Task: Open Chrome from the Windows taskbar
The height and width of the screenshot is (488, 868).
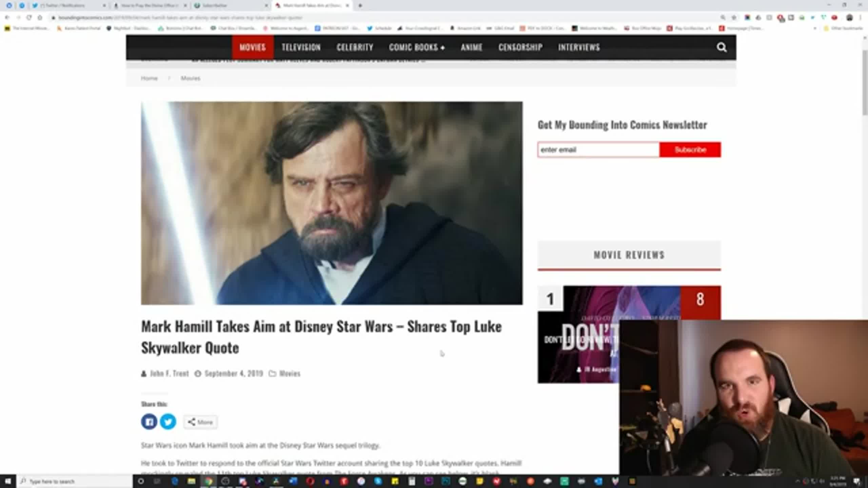Action: [x=208, y=481]
